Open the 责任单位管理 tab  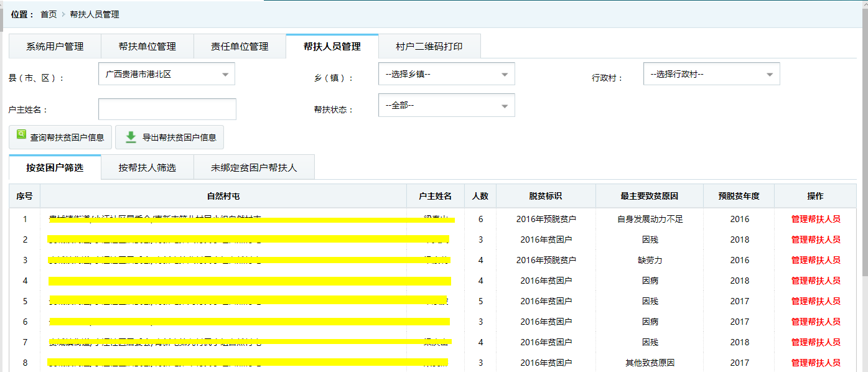point(240,46)
